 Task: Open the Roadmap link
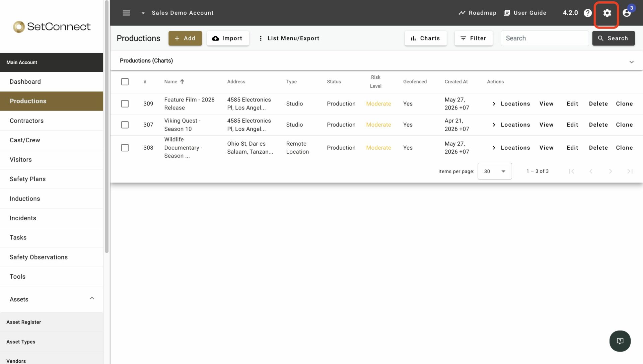(477, 13)
